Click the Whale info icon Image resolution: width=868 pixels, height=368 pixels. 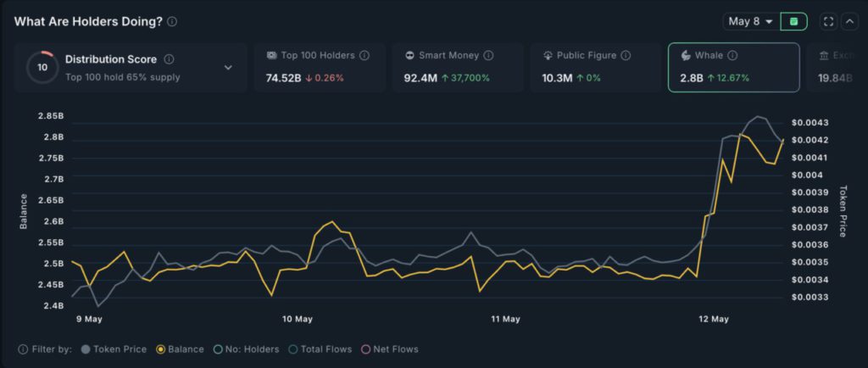coord(732,55)
